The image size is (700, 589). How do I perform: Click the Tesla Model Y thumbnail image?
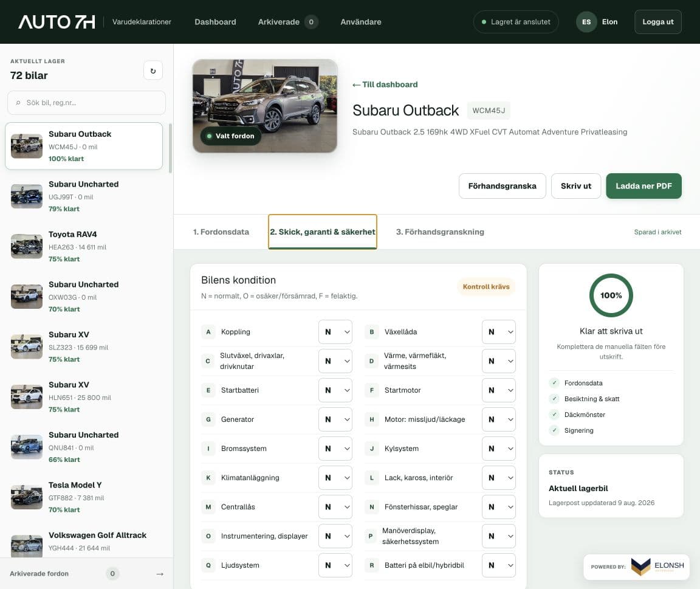coord(27,497)
